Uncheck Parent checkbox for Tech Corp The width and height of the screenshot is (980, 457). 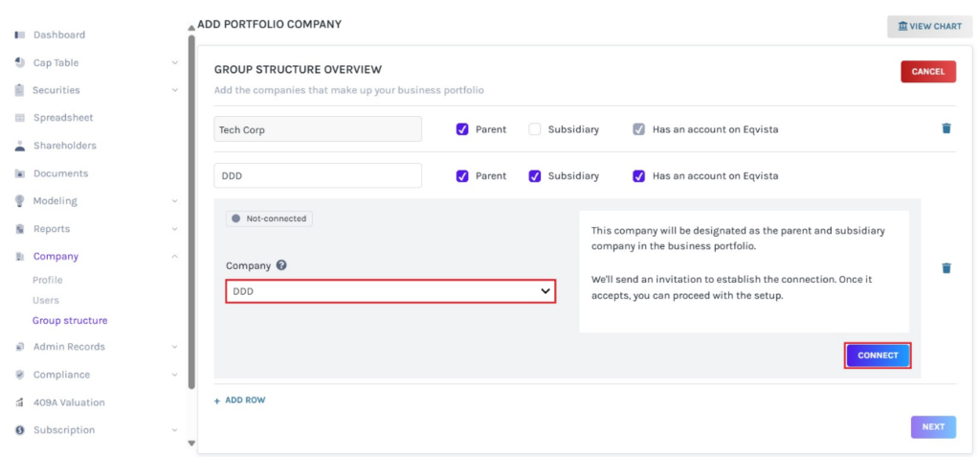coord(462,129)
